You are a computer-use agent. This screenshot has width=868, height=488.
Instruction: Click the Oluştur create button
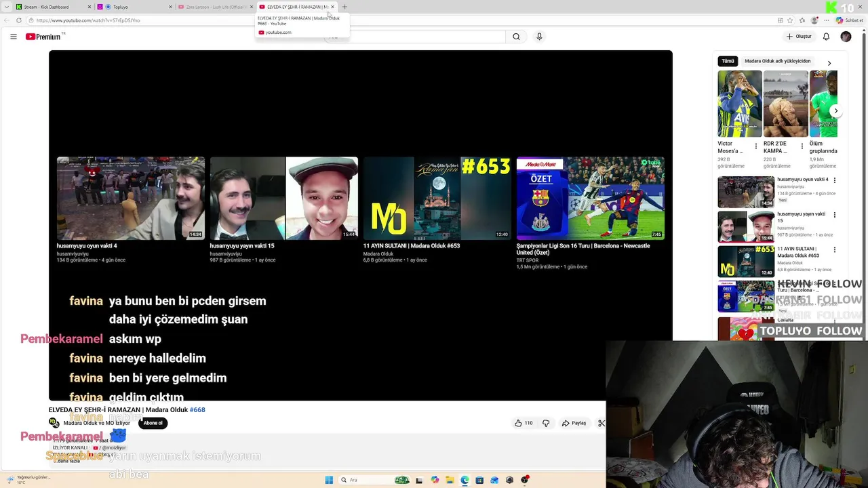tap(799, 37)
